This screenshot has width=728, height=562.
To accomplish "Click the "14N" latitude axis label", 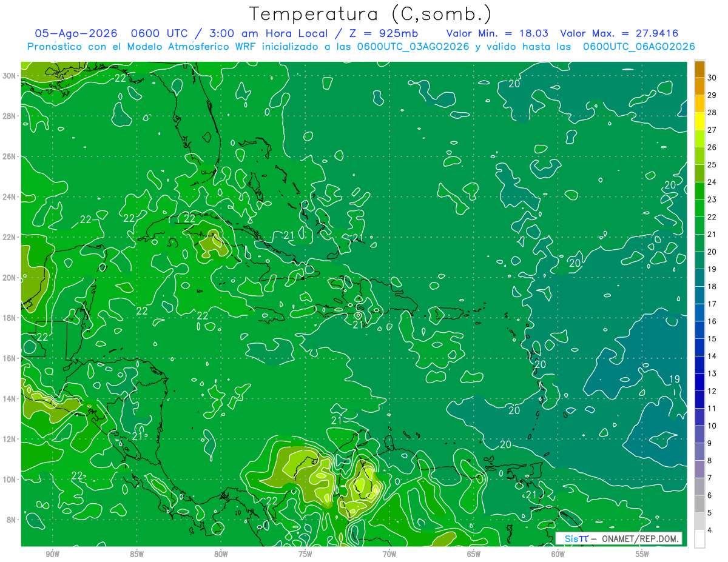I will coord(8,399).
